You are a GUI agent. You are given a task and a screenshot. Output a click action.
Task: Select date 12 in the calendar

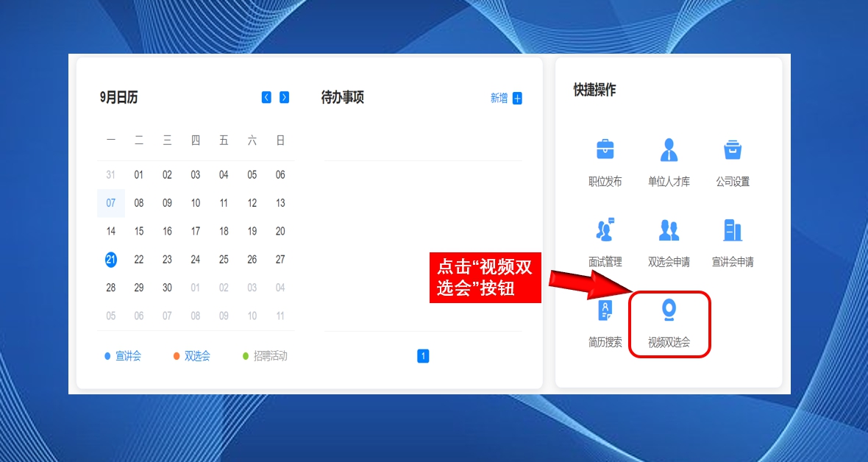pos(252,203)
